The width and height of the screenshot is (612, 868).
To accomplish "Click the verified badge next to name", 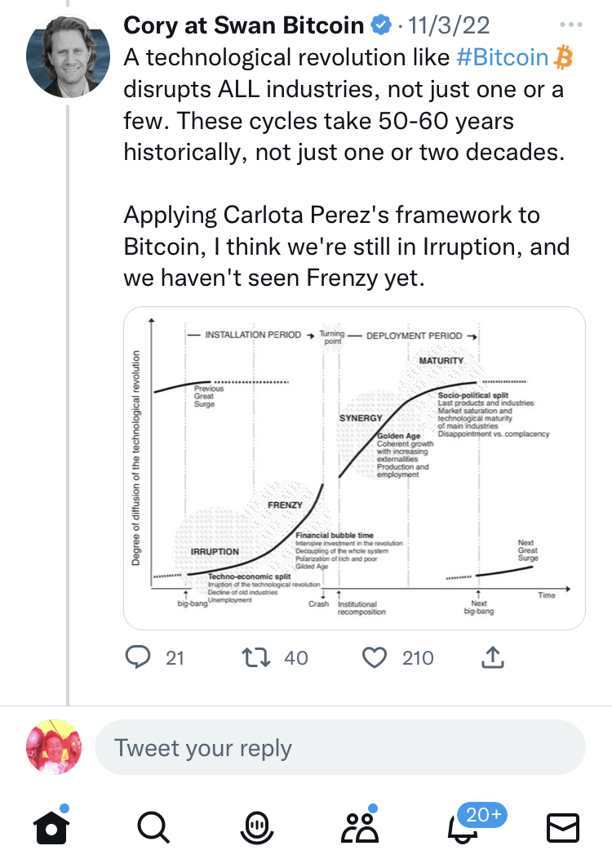I will [x=381, y=26].
